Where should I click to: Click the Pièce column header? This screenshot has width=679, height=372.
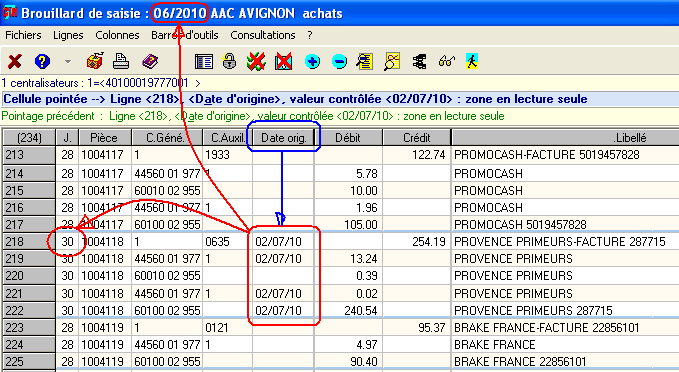tap(104, 138)
